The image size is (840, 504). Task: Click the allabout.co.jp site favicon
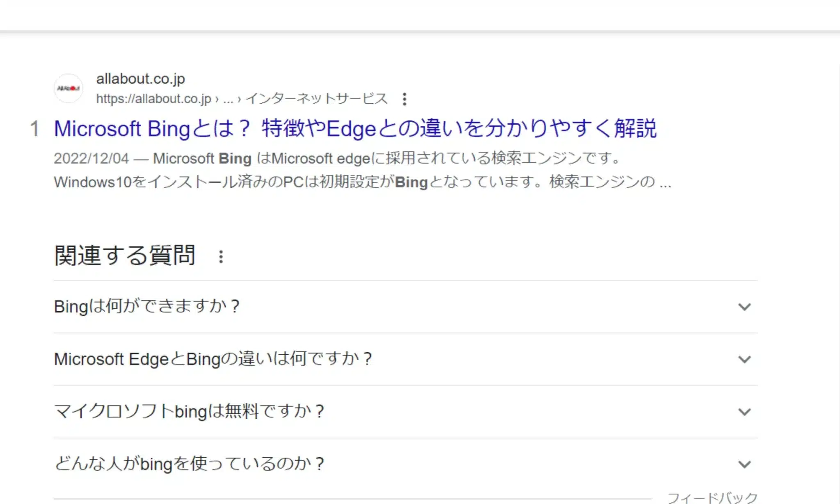tap(68, 88)
